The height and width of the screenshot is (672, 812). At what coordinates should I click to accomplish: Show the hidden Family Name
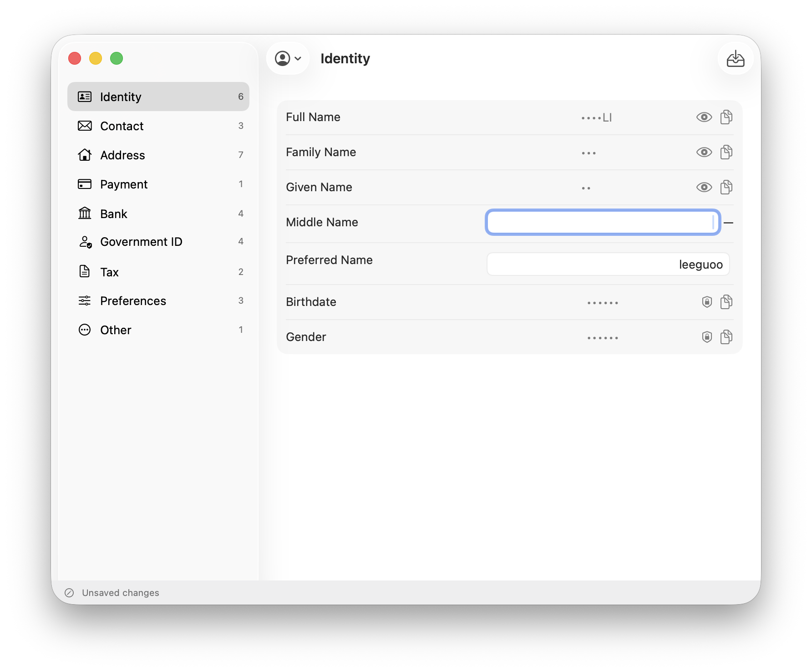(704, 152)
